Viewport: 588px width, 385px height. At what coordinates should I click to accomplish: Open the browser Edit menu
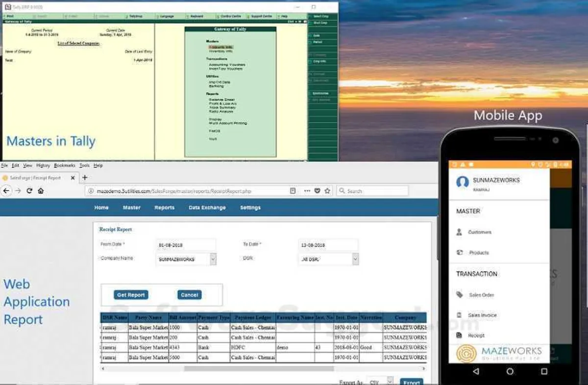[x=16, y=166]
